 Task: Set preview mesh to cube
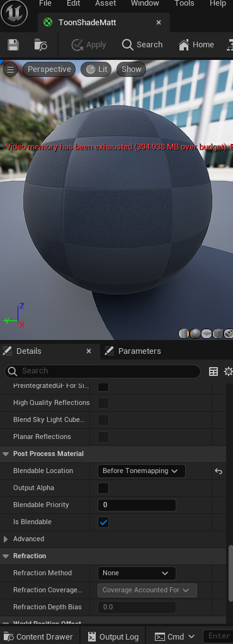[x=218, y=333]
